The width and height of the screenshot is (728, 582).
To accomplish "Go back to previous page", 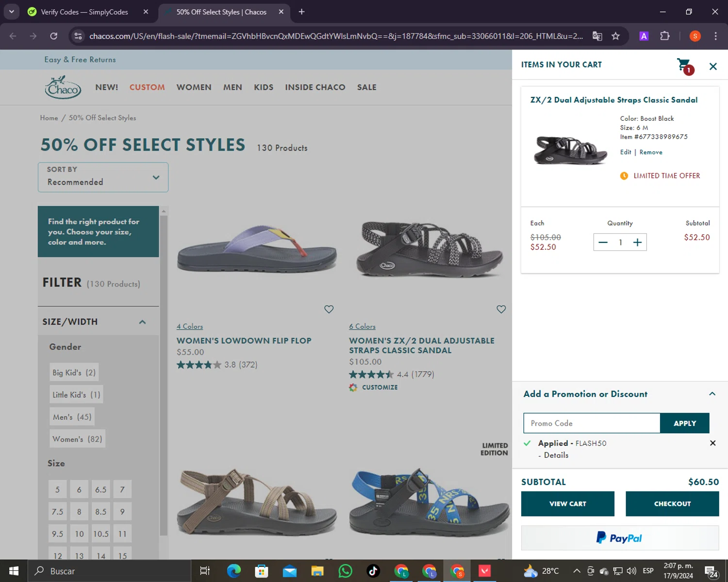I will coord(13,36).
